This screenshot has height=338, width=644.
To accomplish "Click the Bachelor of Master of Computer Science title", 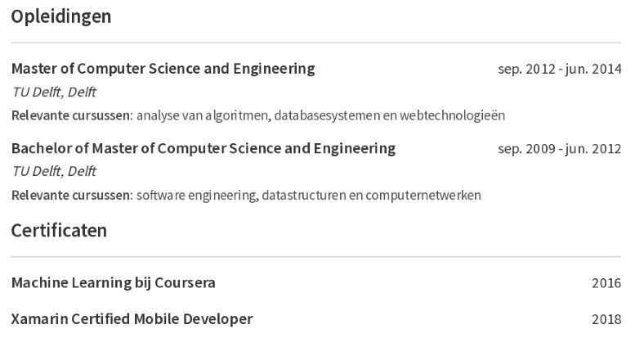I will [203, 148].
